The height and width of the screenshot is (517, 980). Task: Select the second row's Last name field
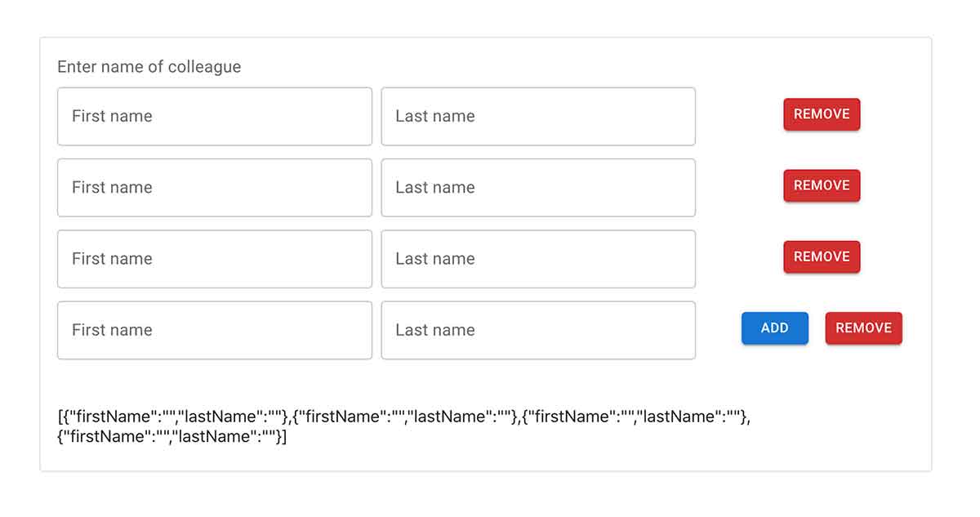pos(537,187)
